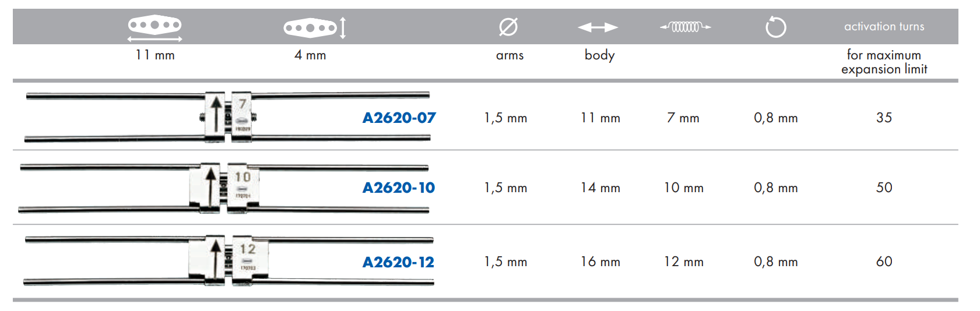
Task: Select the expansion screw image numbered 10
Action: coord(224,188)
